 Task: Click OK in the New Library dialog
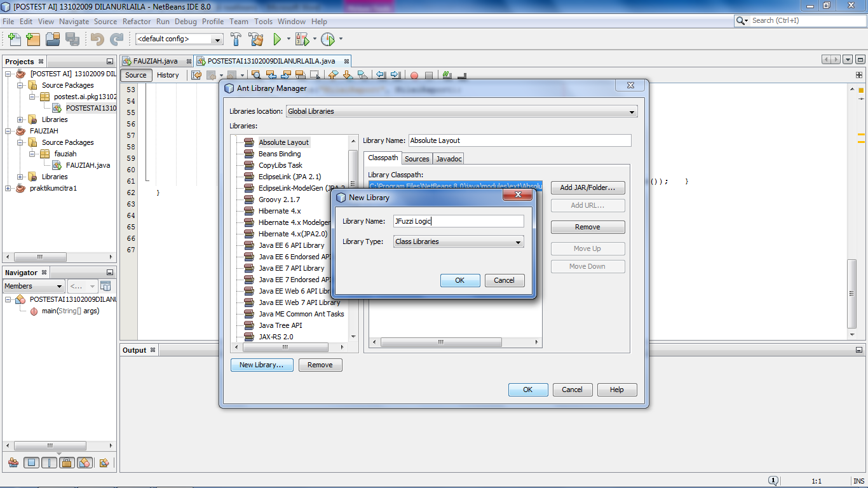coord(460,280)
